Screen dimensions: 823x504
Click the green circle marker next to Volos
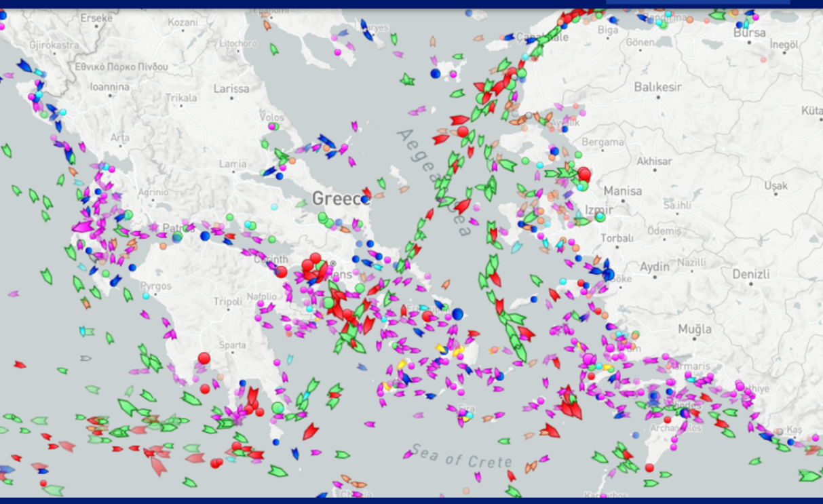coord(275,126)
